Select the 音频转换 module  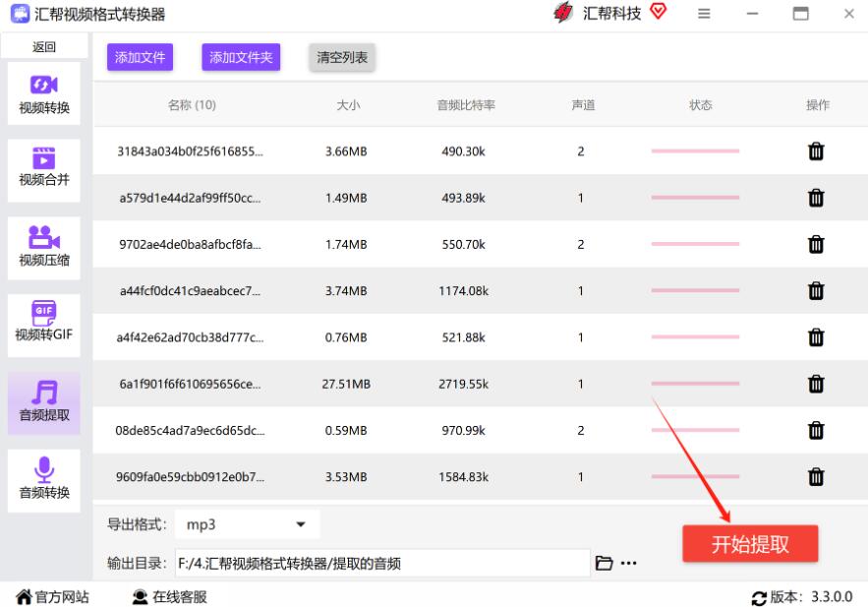tap(44, 481)
